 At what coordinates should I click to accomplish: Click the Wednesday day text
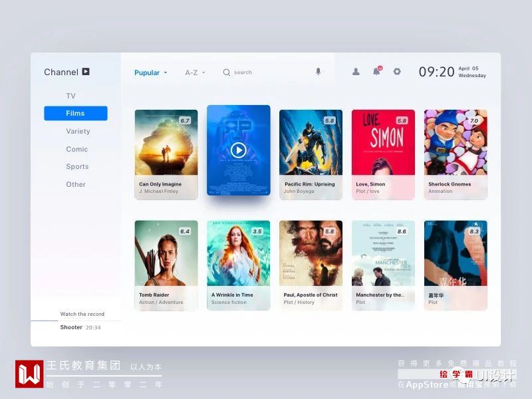472,75
